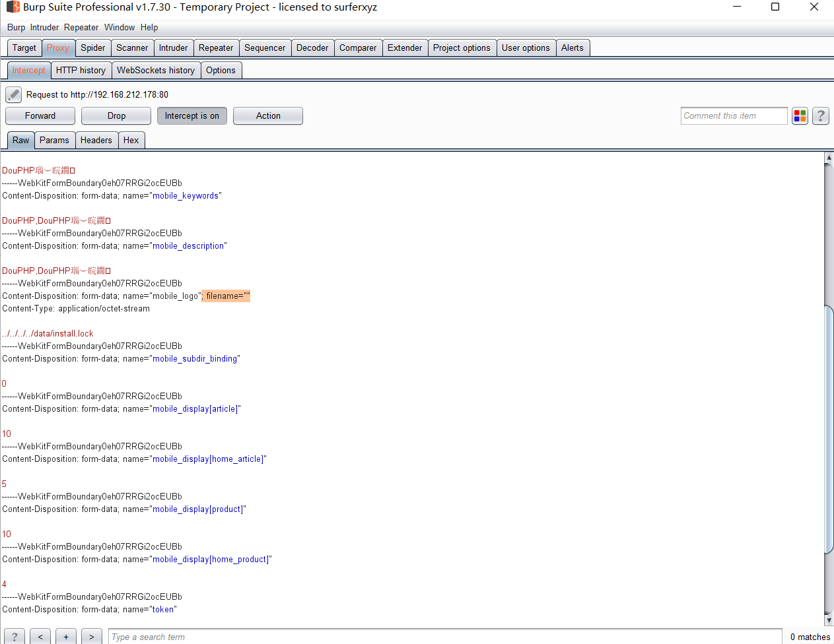The width and height of the screenshot is (834, 644).
Task: Drop the intercepted request
Action: (116, 115)
